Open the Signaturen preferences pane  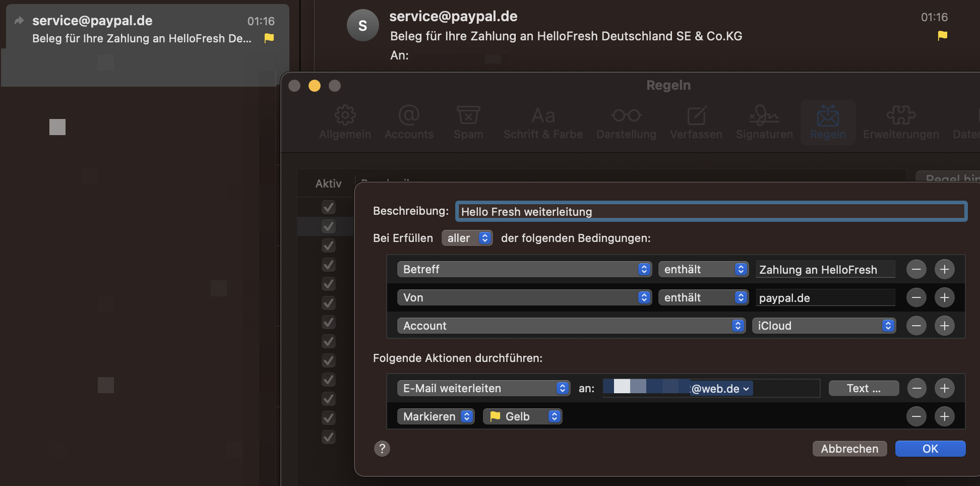[x=764, y=122]
